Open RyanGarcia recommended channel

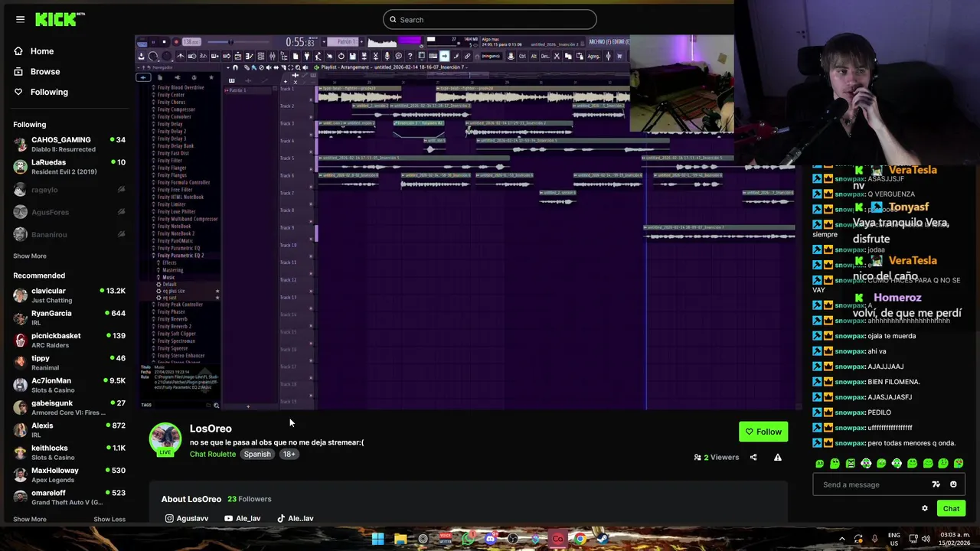69,318
